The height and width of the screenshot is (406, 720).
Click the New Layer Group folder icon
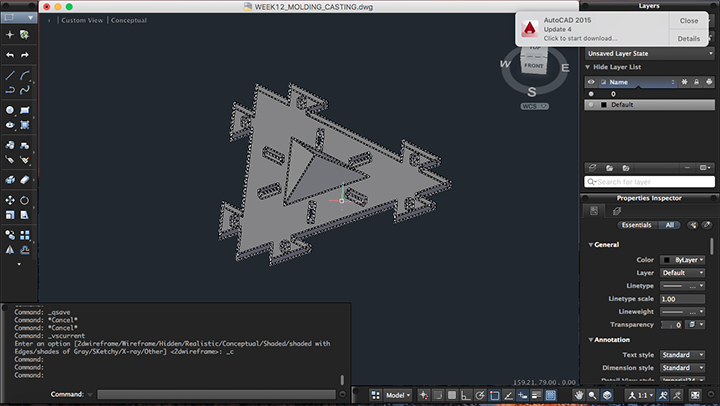coord(609,168)
